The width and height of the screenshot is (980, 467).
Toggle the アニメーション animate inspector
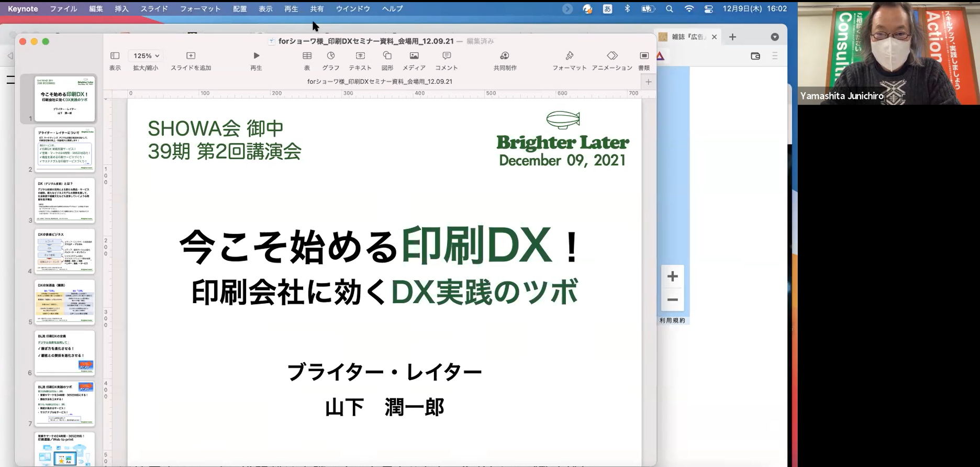pyautogui.click(x=612, y=60)
